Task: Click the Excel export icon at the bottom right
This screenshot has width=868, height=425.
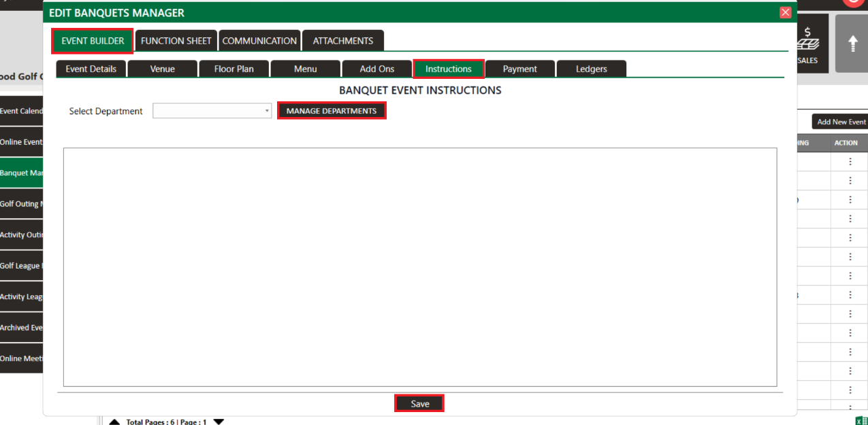Action: click(x=861, y=421)
